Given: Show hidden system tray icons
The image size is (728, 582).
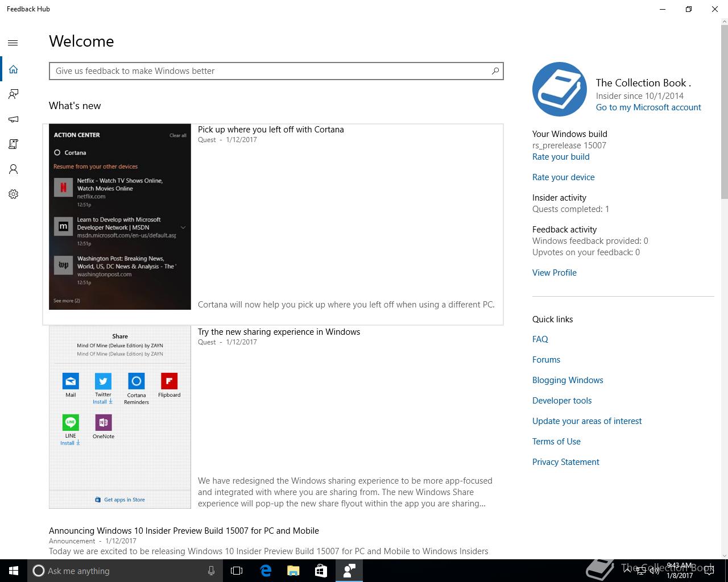Looking at the screenshot, I should [627, 571].
